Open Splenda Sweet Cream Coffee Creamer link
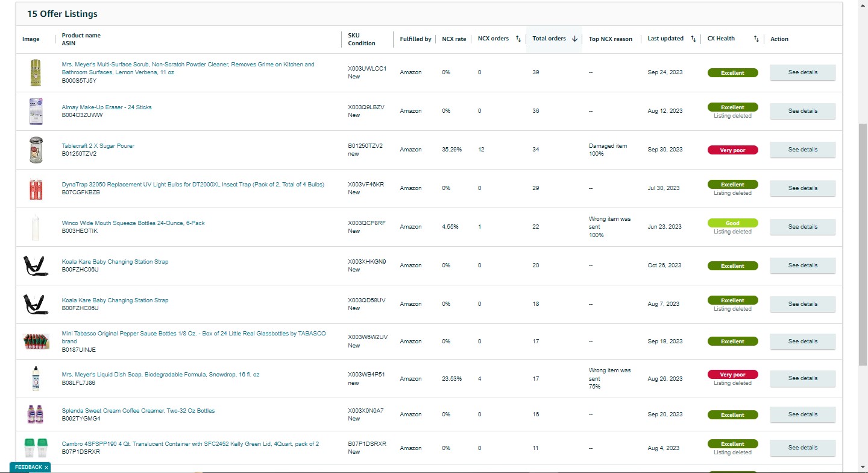This screenshot has height=473, width=868. pos(138,411)
